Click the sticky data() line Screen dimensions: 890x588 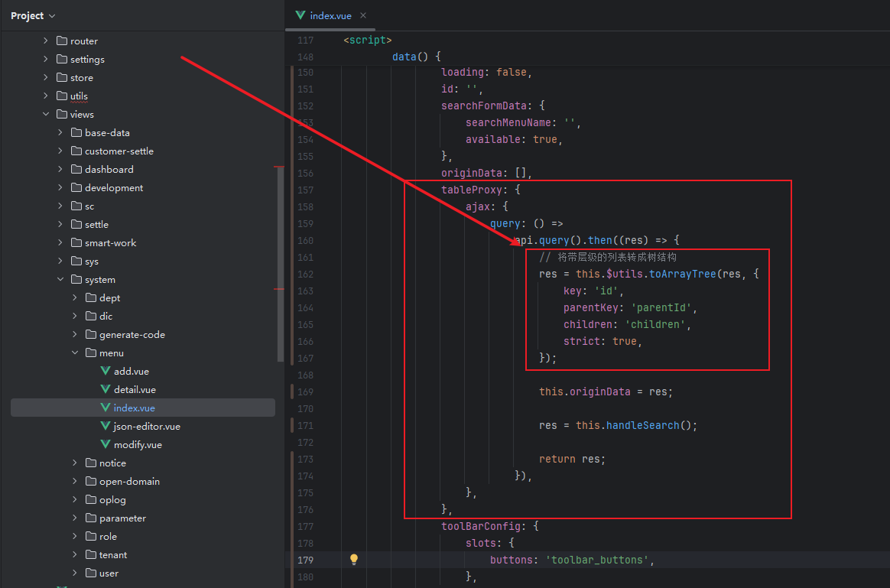[417, 56]
